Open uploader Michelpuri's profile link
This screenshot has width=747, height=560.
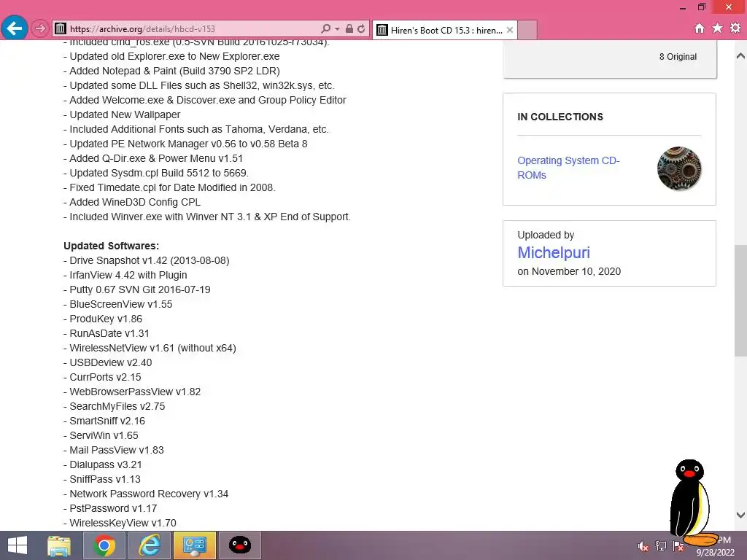click(x=554, y=252)
